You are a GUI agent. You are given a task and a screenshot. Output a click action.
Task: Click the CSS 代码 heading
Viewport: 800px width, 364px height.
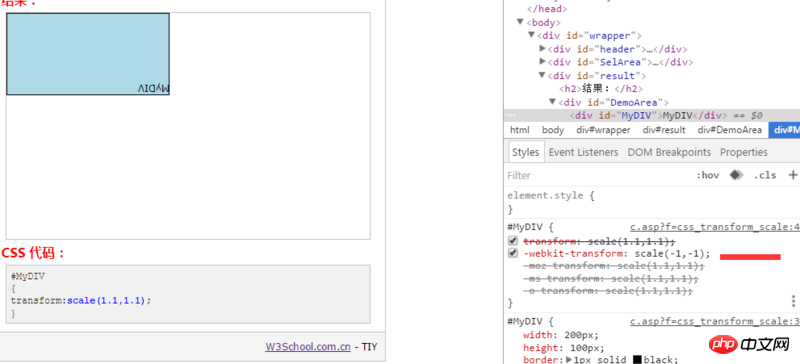pos(33,253)
